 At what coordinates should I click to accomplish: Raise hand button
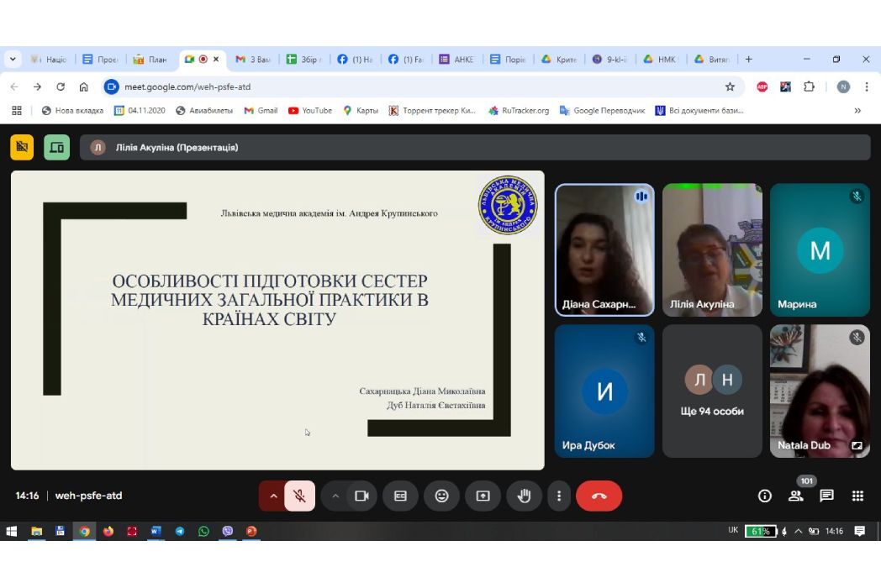pyautogui.click(x=525, y=496)
